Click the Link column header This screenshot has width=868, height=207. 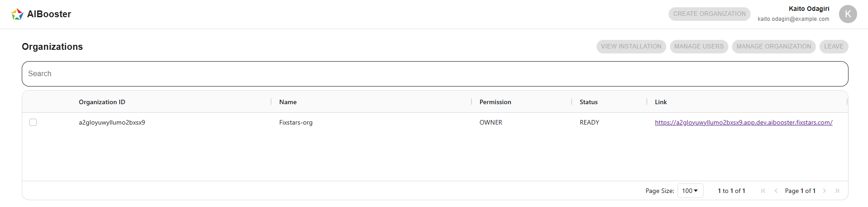tap(660, 102)
